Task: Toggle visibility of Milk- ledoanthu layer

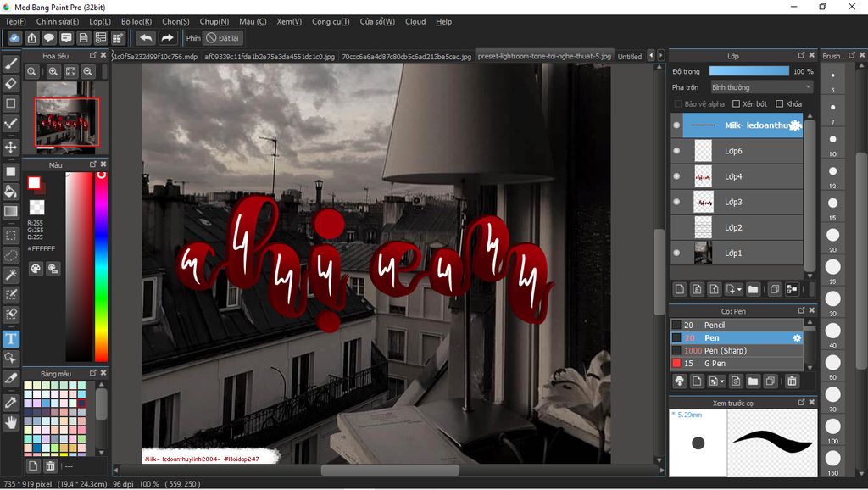Action: tap(676, 125)
